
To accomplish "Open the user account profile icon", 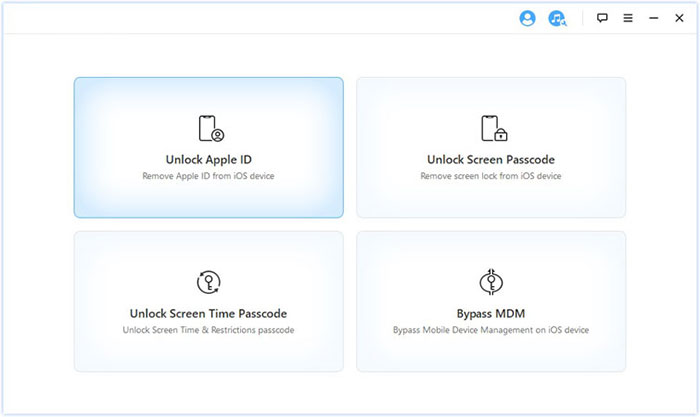I will point(527,18).
